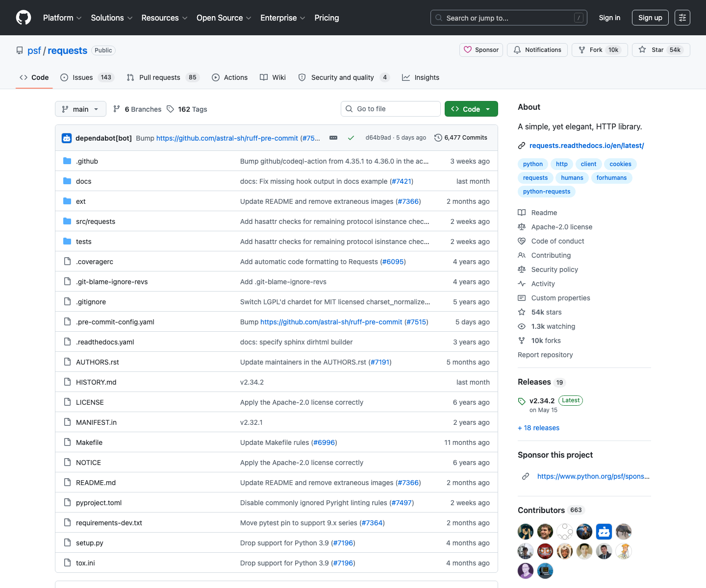Open the Resources dropdown
The image size is (706, 588).
(x=164, y=18)
